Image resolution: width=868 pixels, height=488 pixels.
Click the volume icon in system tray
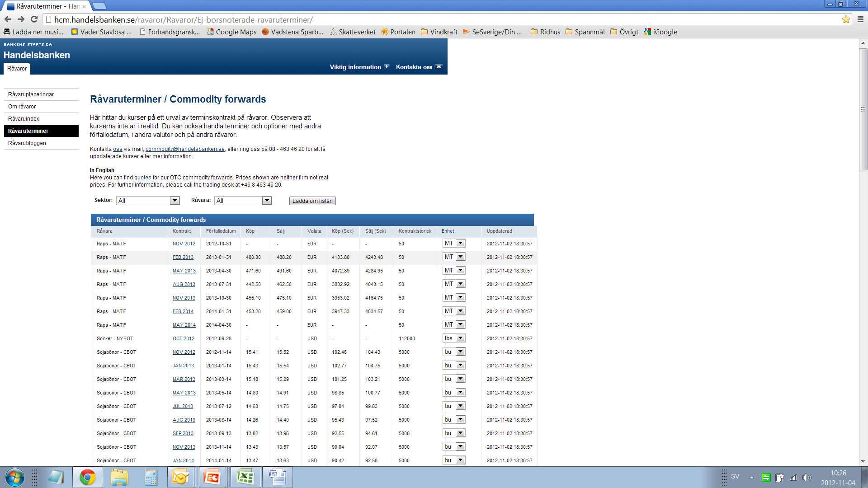point(807,478)
